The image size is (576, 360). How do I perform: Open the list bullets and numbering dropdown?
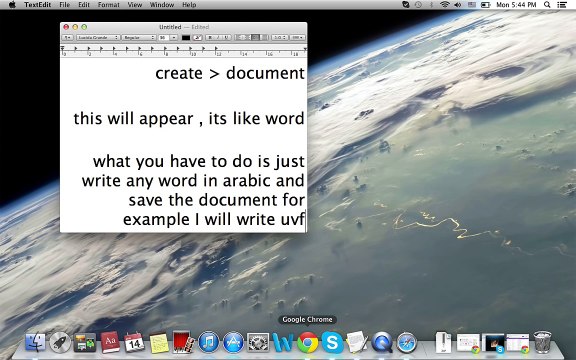298,37
